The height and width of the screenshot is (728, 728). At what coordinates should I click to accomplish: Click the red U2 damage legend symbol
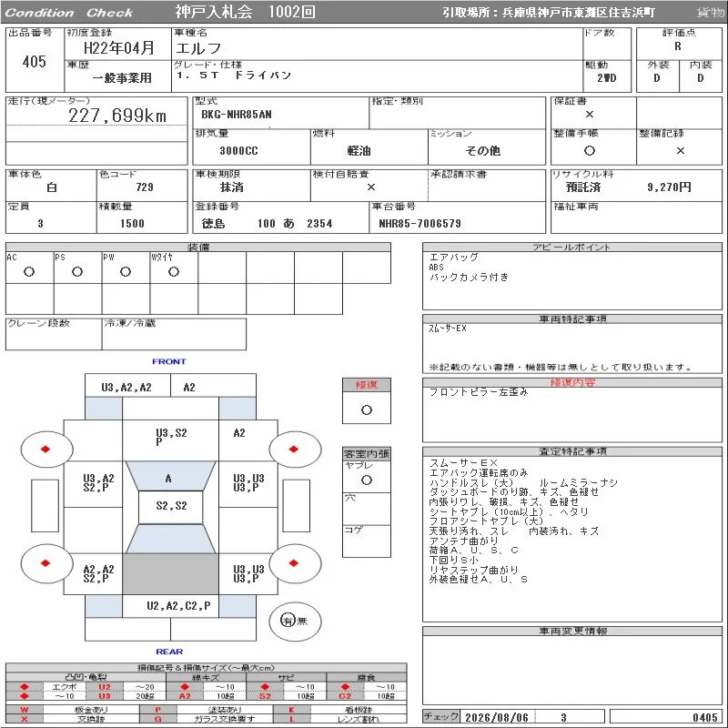[105, 687]
